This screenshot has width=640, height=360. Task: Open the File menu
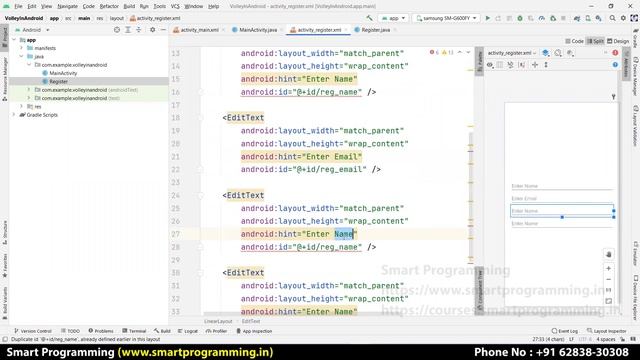[18, 7]
